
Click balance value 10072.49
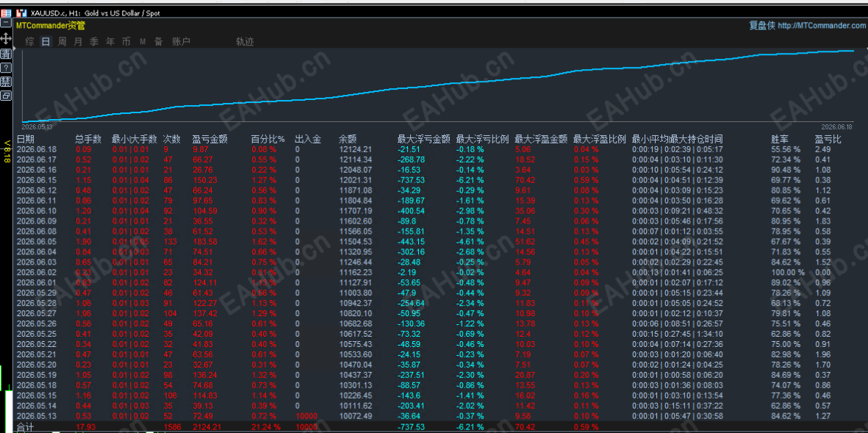coord(356,416)
